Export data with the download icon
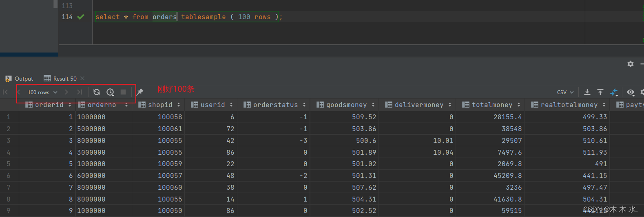The height and width of the screenshot is (217, 644). pyautogui.click(x=587, y=92)
